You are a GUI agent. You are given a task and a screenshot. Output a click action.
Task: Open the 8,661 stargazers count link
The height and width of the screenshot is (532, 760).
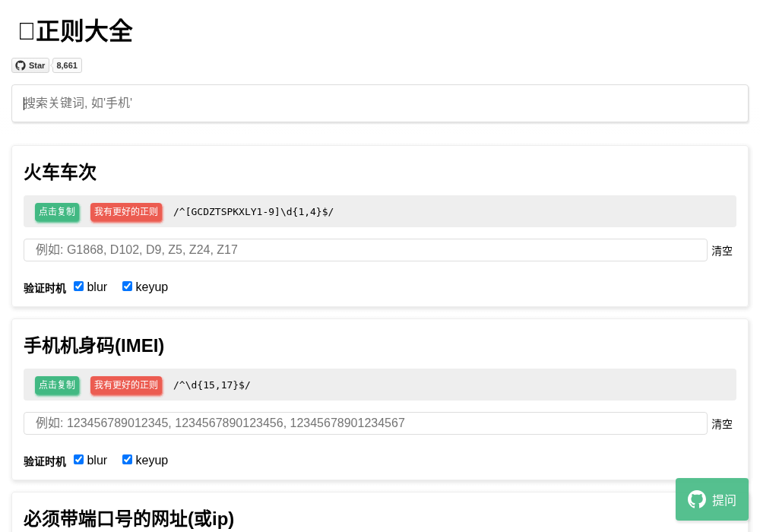[x=67, y=65]
